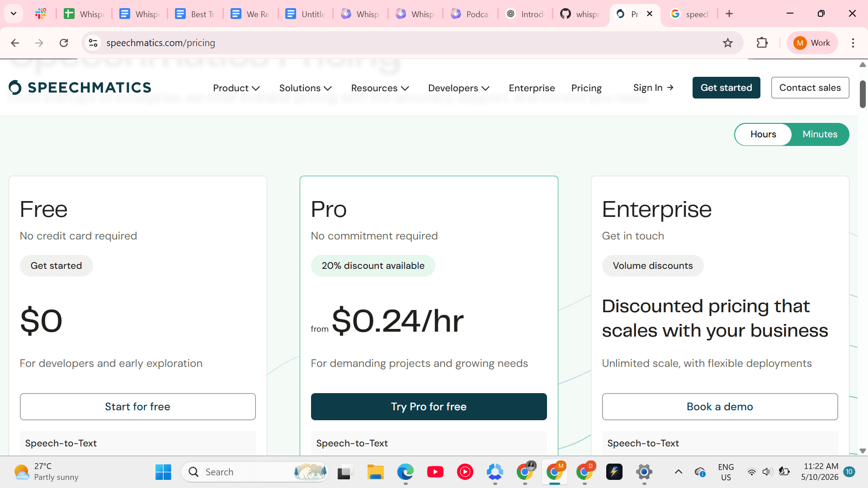
Task: Expand the Developers menu
Action: (459, 88)
